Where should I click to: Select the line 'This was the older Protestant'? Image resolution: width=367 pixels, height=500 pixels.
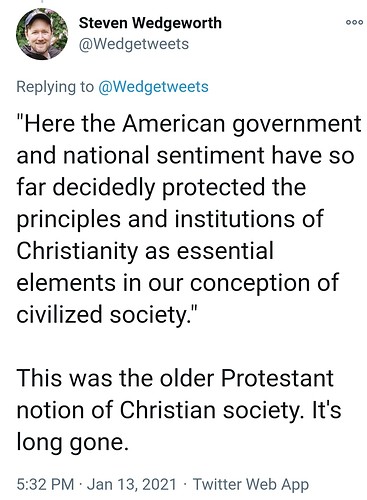[x=175, y=378]
